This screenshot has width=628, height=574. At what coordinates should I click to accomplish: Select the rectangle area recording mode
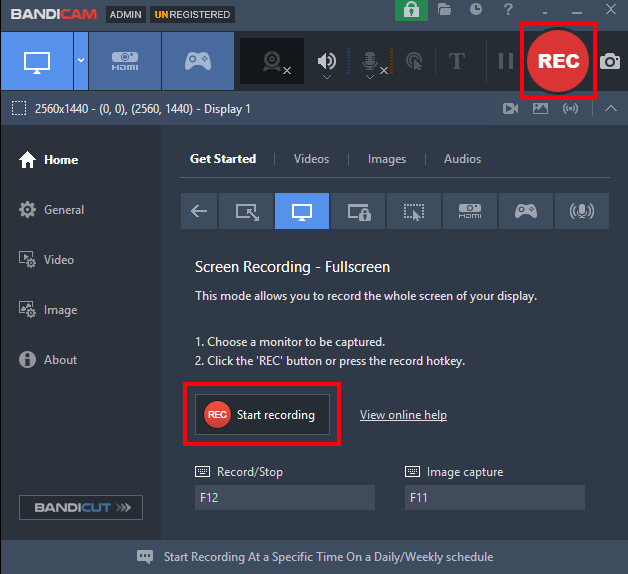pos(246,211)
